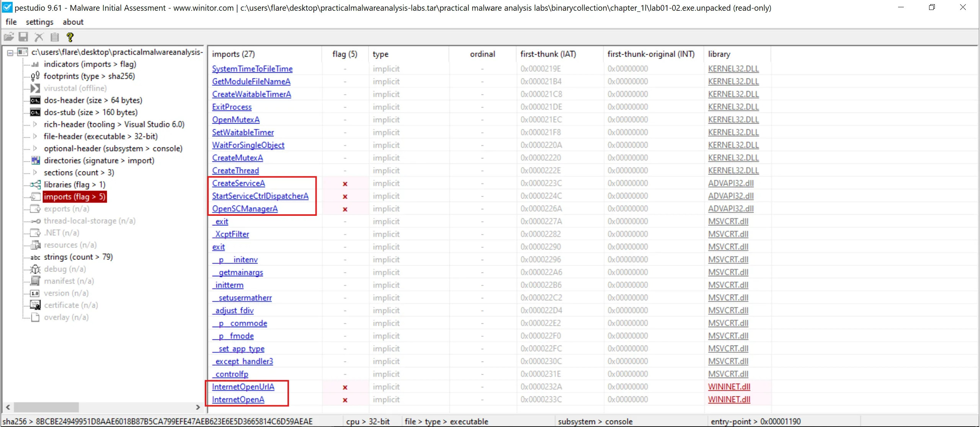Click the CreateServiceA import link
Image resolution: width=980 pixels, height=427 pixels.
[238, 183]
